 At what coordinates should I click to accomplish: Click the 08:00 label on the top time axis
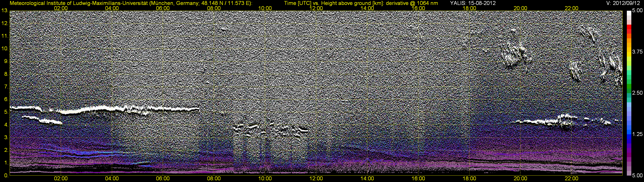pyautogui.click(x=214, y=8)
